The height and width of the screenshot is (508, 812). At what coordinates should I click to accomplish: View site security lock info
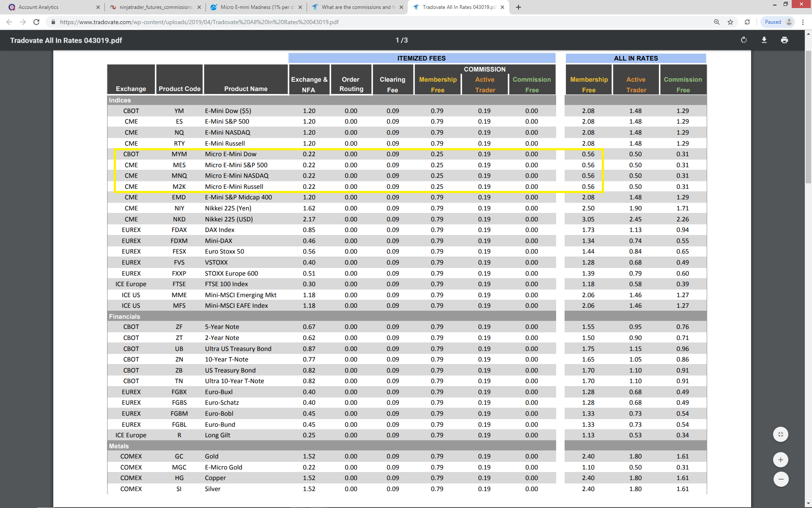(x=53, y=22)
